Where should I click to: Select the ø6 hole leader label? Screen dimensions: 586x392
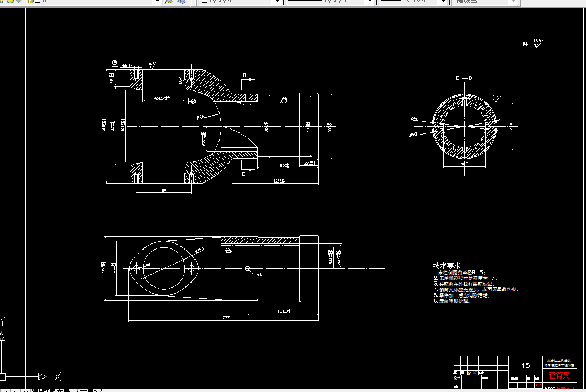[x=260, y=275]
